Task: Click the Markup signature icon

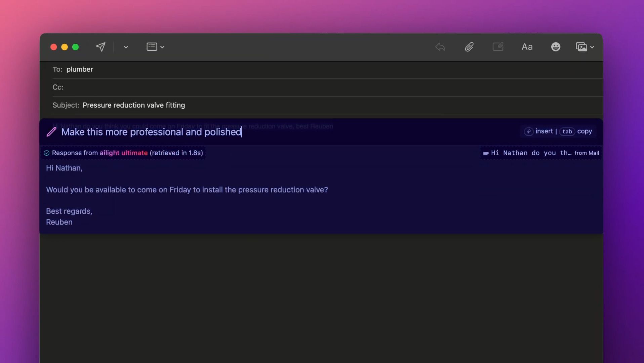Action: click(498, 47)
